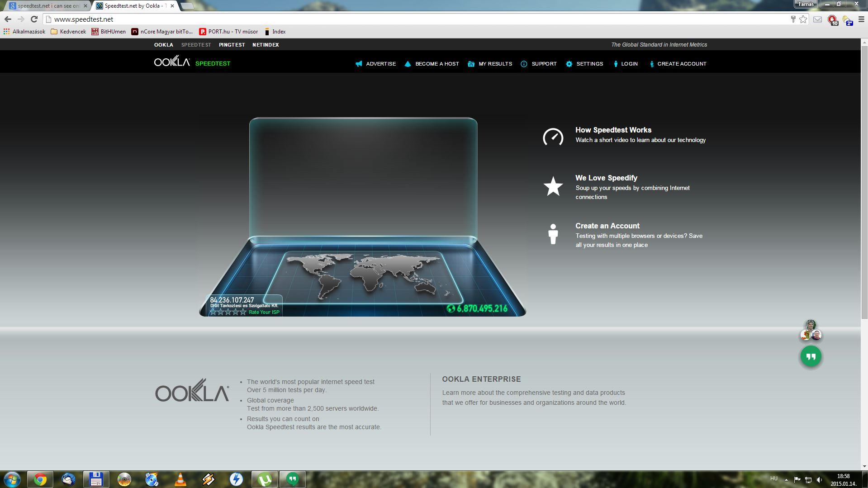Click the Support info icon
This screenshot has width=868, height=488.
[524, 64]
